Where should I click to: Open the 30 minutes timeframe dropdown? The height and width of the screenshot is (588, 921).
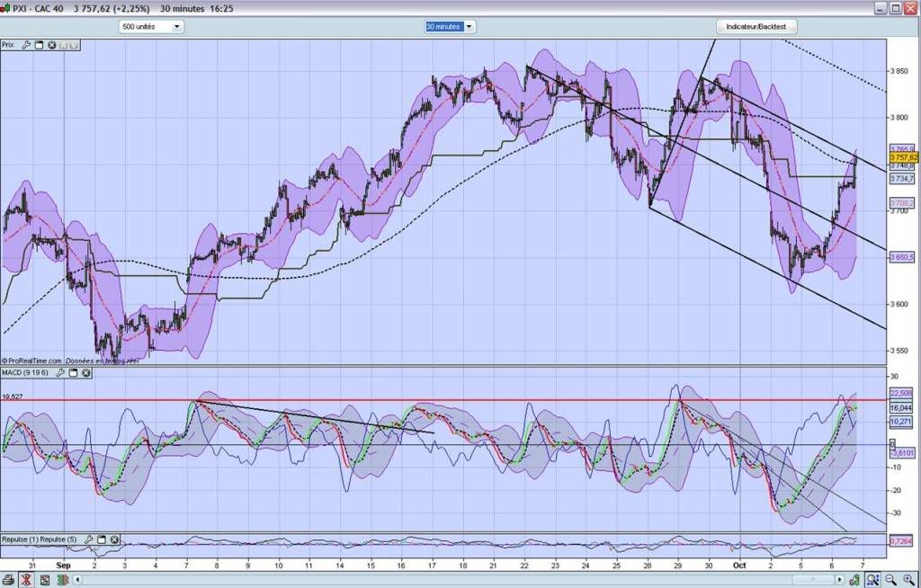point(469,27)
